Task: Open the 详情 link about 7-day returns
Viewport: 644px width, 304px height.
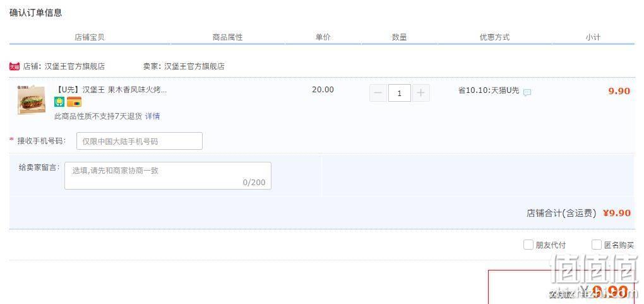Action: 152,116
